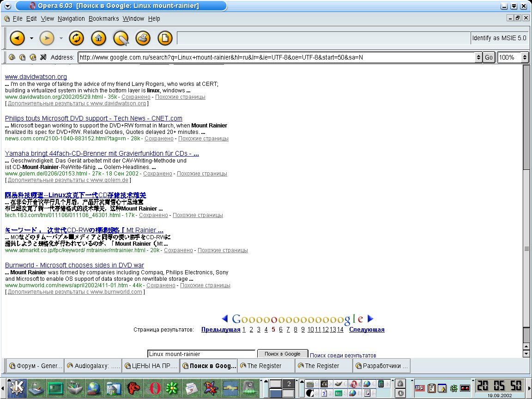Click the scrollbar down arrow

pos(526,354)
